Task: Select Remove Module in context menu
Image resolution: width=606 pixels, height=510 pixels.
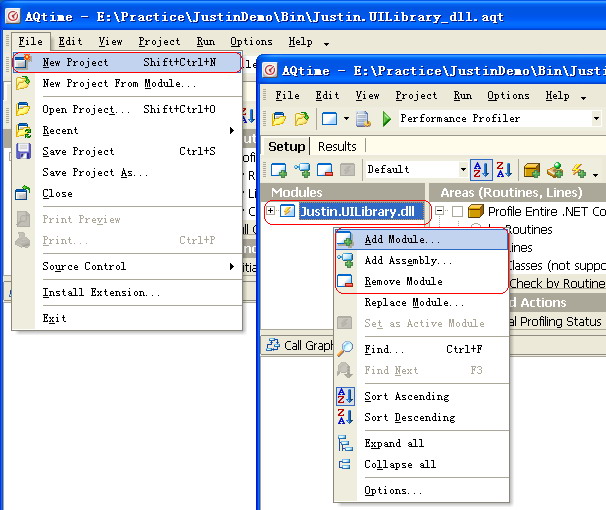Action: tap(421, 281)
